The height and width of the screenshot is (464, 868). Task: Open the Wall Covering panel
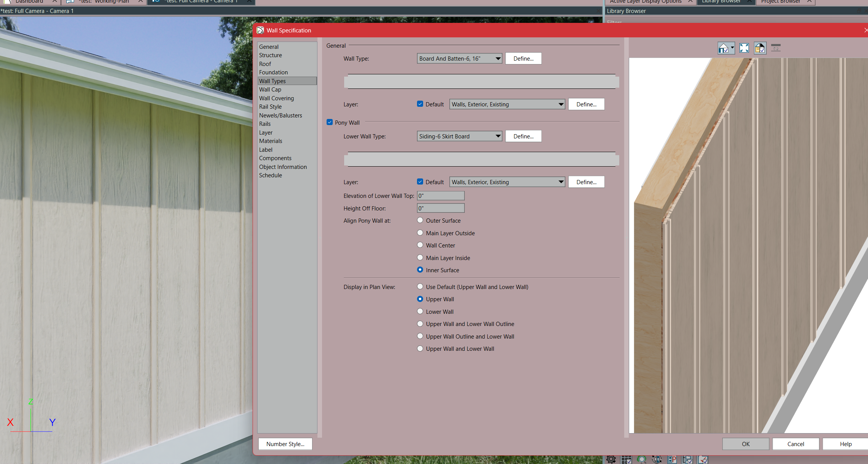pos(276,98)
